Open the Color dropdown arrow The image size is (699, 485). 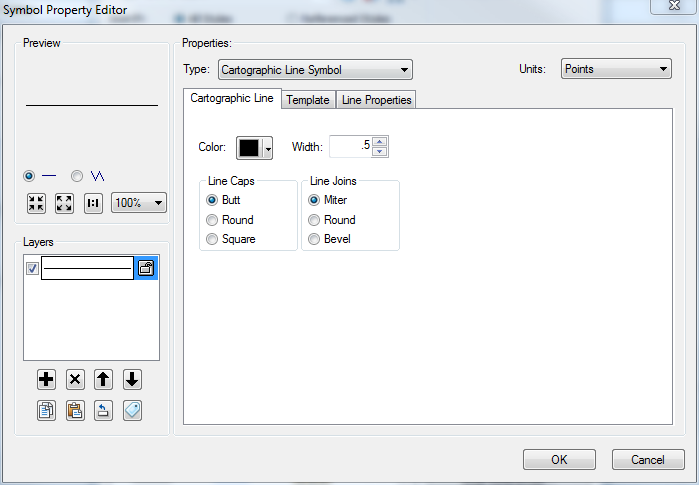[268, 148]
